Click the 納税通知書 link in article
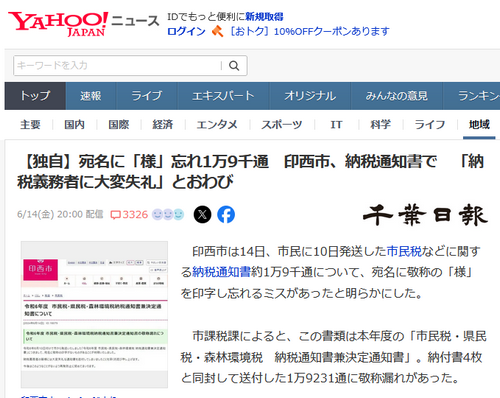Viewport: 500px width, 398px height. [x=221, y=272]
